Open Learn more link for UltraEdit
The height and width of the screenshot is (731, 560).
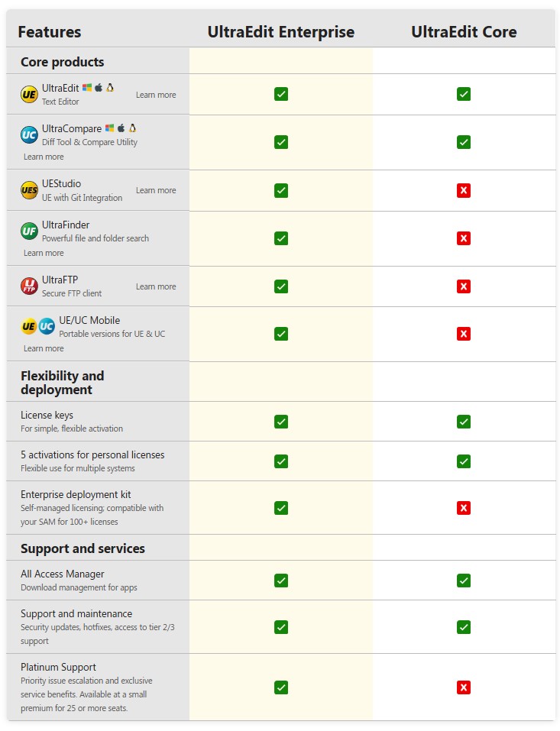156,95
